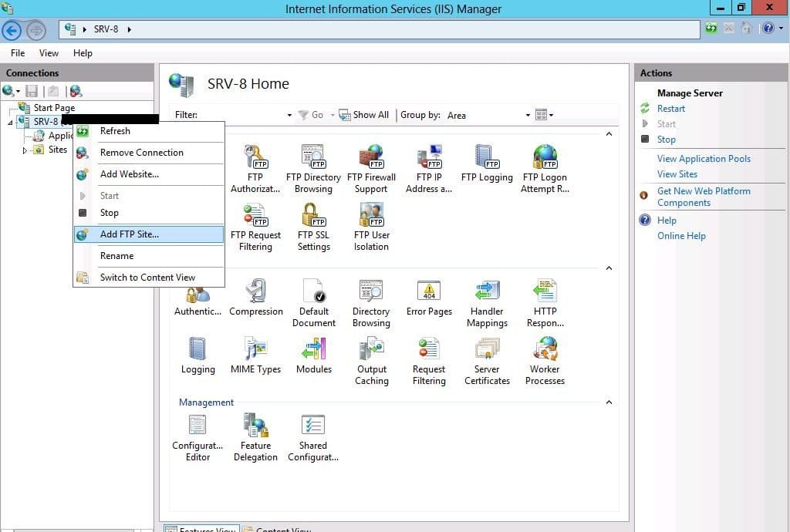Choose Refresh in context menu
The image size is (790, 532).
(x=149, y=131)
